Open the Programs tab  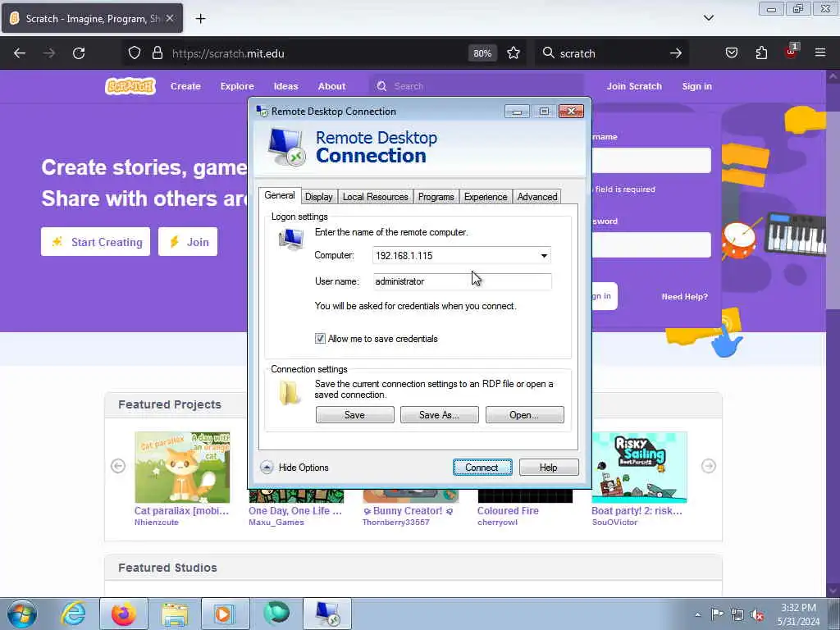tap(436, 197)
